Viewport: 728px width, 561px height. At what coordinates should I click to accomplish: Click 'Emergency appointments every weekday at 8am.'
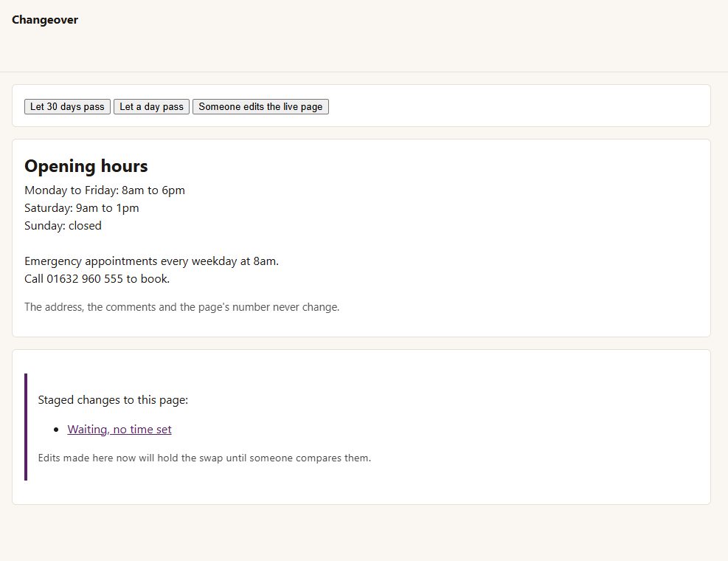[x=151, y=261]
